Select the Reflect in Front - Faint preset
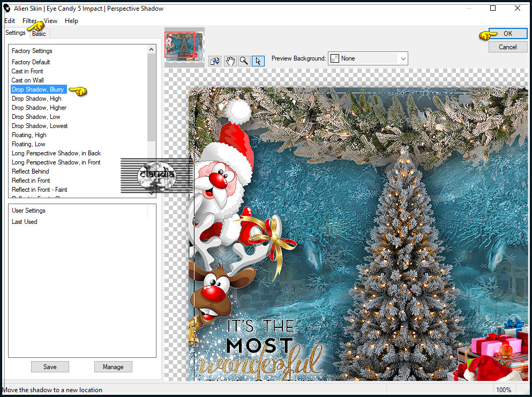This screenshot has width=532, height=397. 39,190
